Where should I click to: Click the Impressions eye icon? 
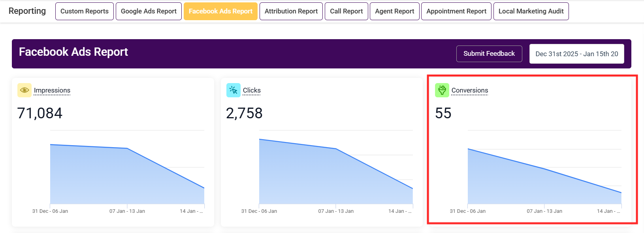(24, 90)
